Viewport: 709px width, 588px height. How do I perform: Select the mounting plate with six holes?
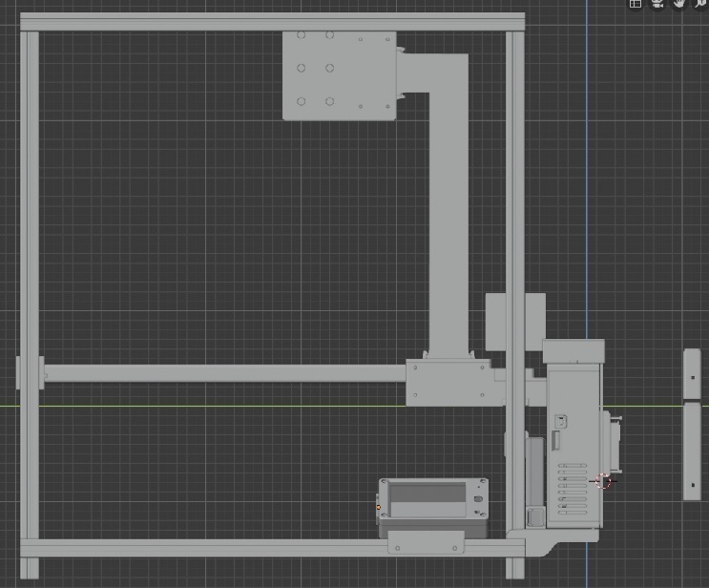coord(339,75)
